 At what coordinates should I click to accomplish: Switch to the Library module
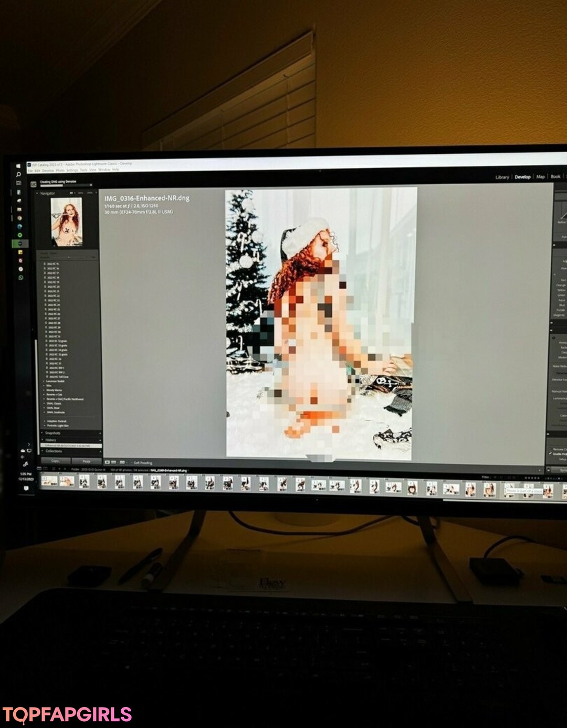tap(502, 177)
